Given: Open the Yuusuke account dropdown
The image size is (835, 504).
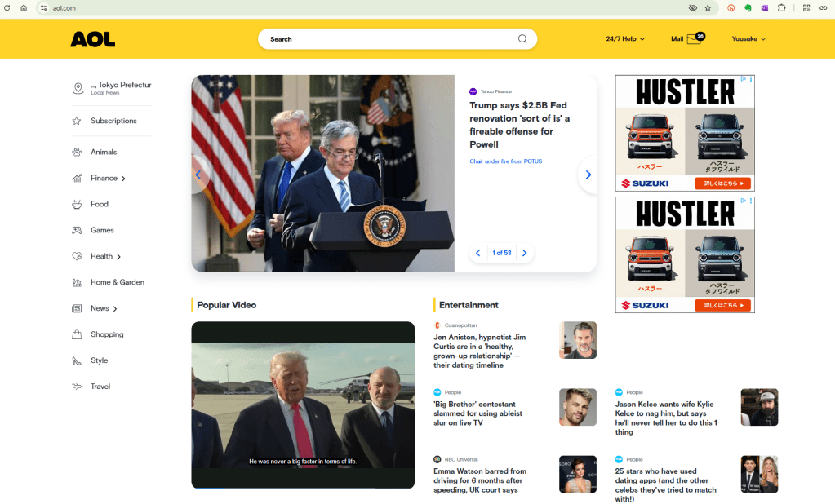Looking at the screenshot, I should 748,39.
